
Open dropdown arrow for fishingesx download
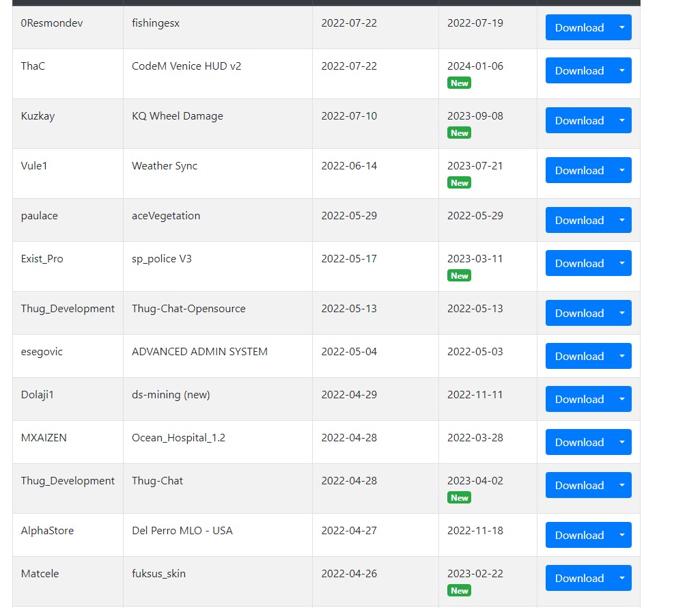(622, 27)
